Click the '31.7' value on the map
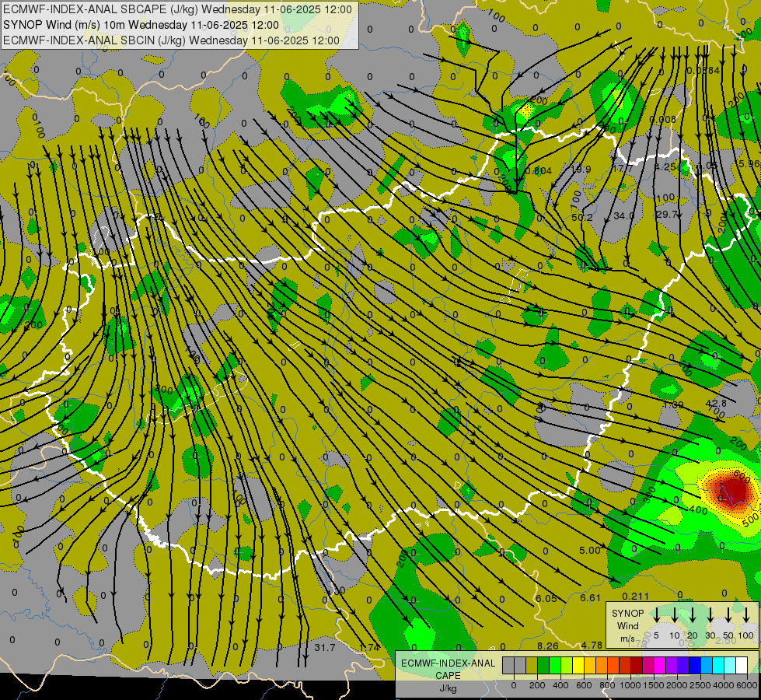761x700 pixels. click(325, 648)
